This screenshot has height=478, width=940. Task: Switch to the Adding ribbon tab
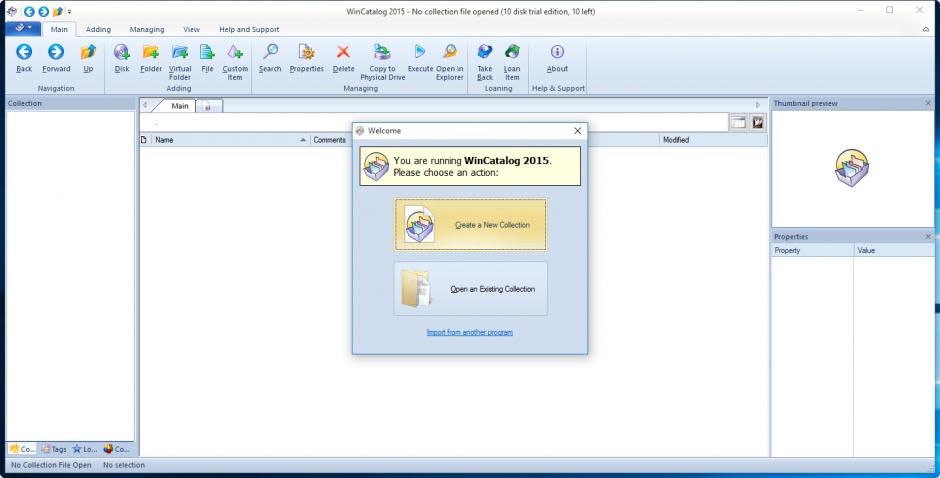(x=98, y=29)
